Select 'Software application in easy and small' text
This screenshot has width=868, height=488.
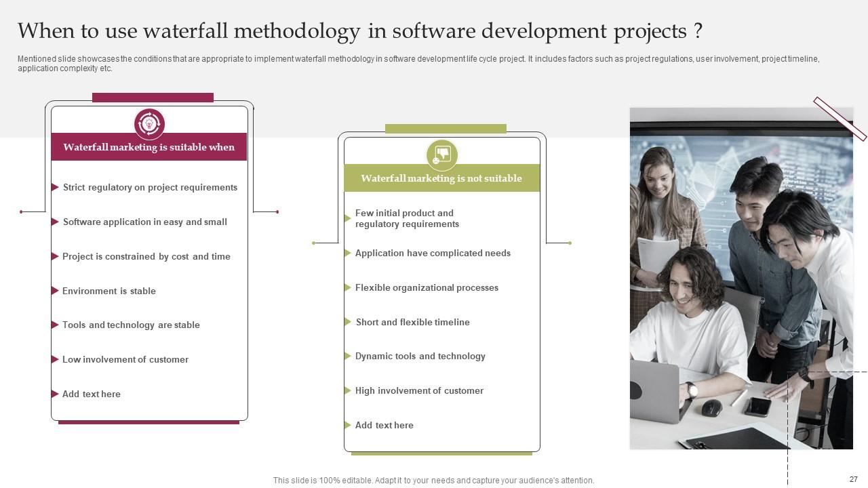coord(145,222)
